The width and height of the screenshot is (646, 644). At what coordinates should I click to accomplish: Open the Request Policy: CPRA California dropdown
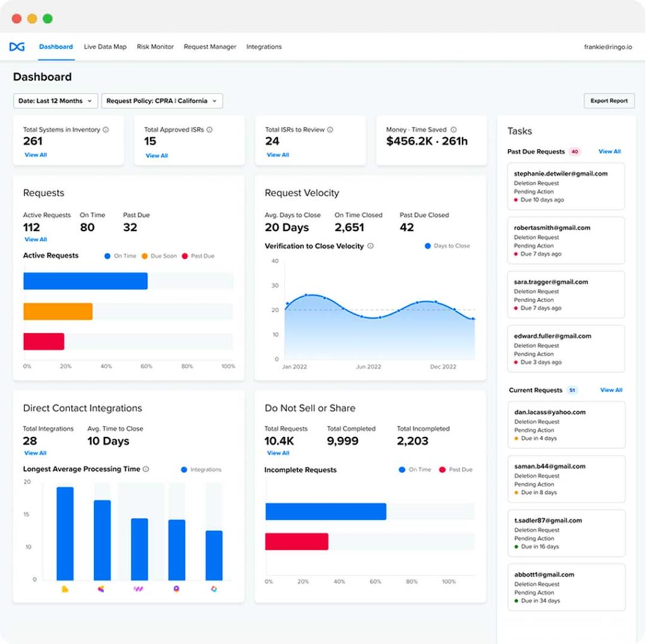(x=161, y=101)
